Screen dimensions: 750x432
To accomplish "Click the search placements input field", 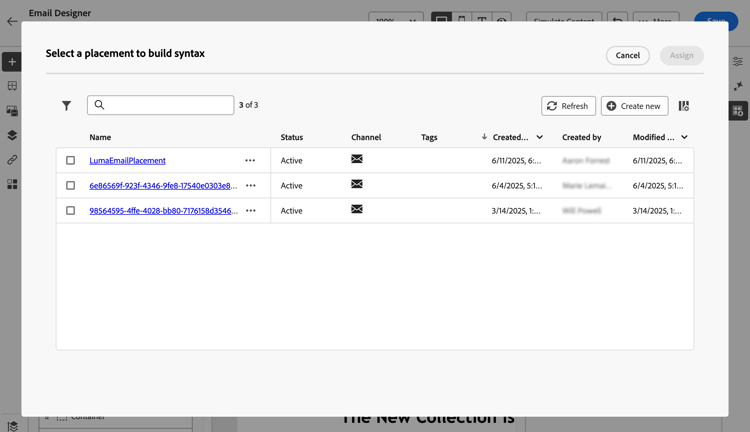I will click(x=160, y=105).
